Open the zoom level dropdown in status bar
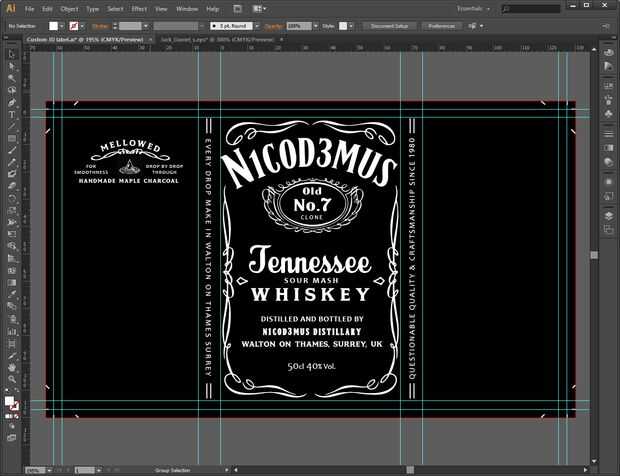The width and height of the screenshot is (620, 476). (49, 470)
